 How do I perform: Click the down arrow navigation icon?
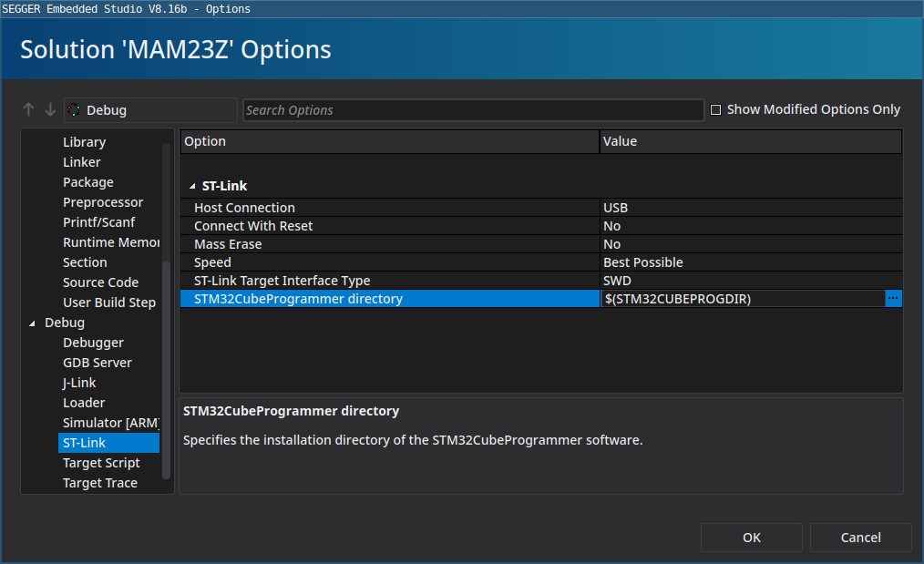coord(50,110)
